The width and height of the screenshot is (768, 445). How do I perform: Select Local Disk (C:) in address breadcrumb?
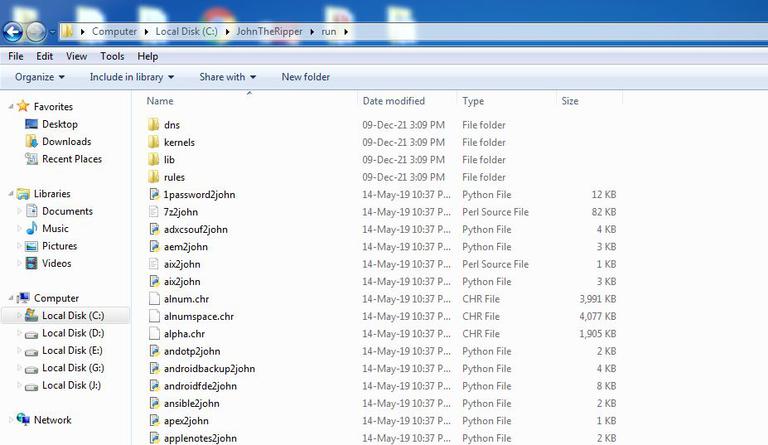click(186, 31)
